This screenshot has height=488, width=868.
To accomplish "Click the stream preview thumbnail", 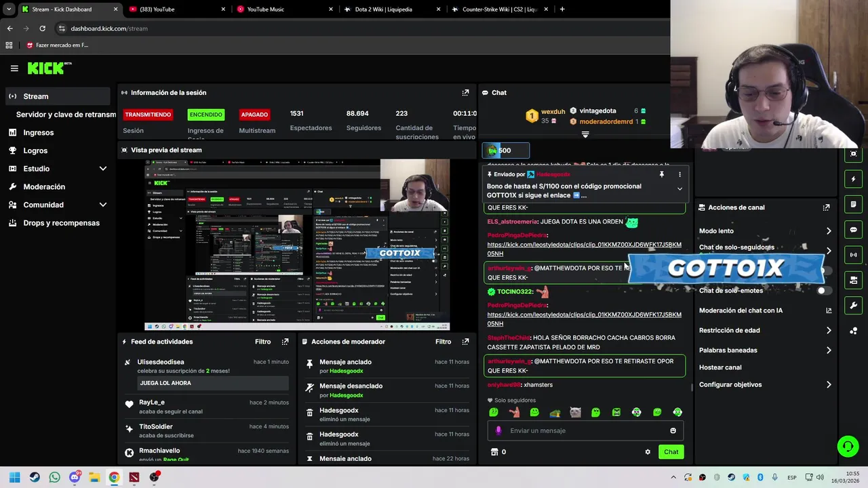I will 297,245.
